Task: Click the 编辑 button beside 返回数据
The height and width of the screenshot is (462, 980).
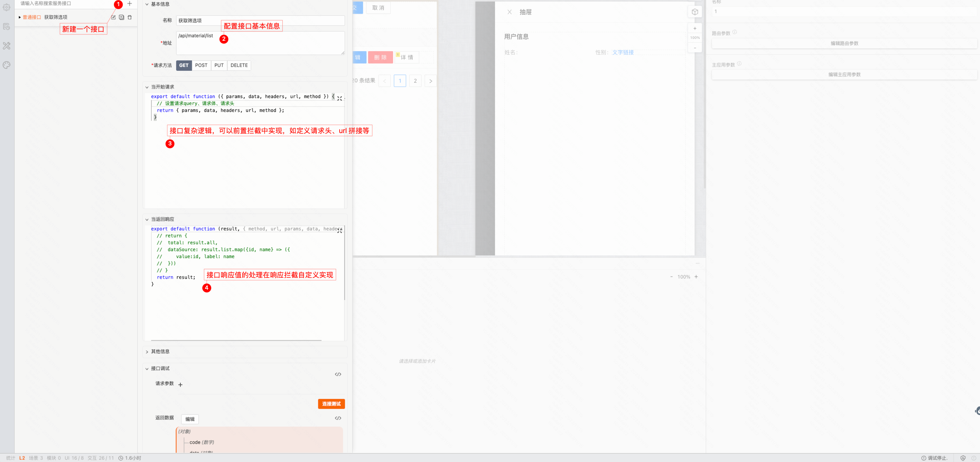Action: click(190, 419)
